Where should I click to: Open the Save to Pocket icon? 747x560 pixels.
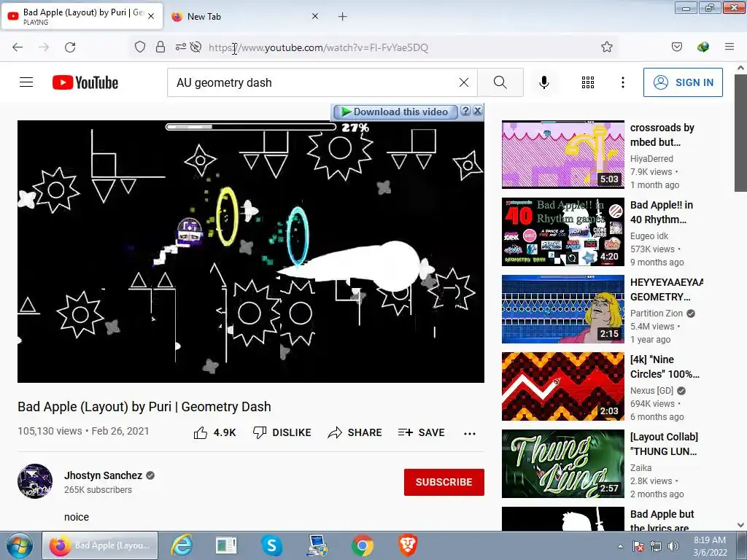[676, 47]
